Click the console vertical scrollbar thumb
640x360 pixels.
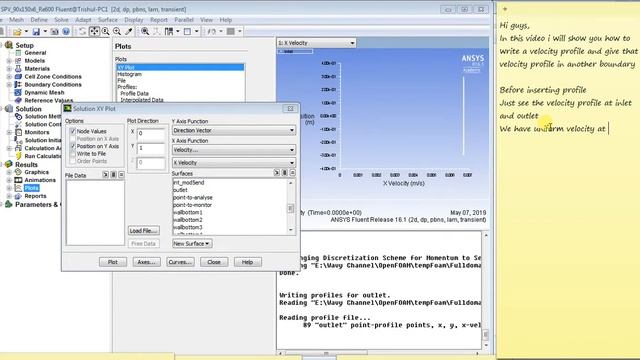coord(486,334)
